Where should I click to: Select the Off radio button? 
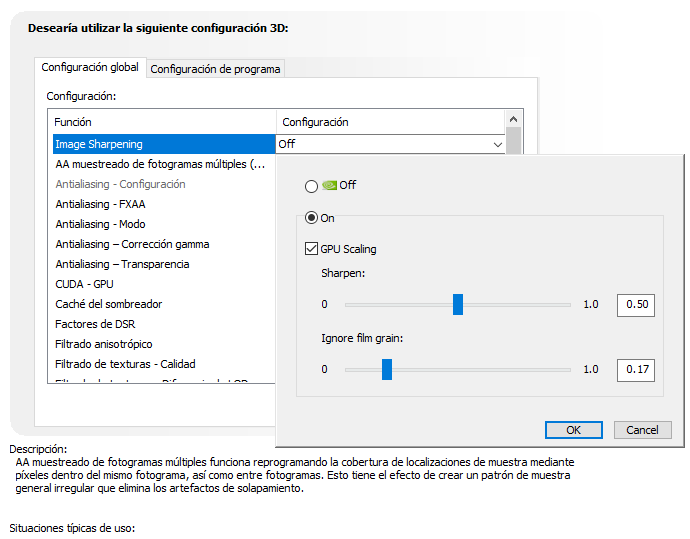point(311,186)
